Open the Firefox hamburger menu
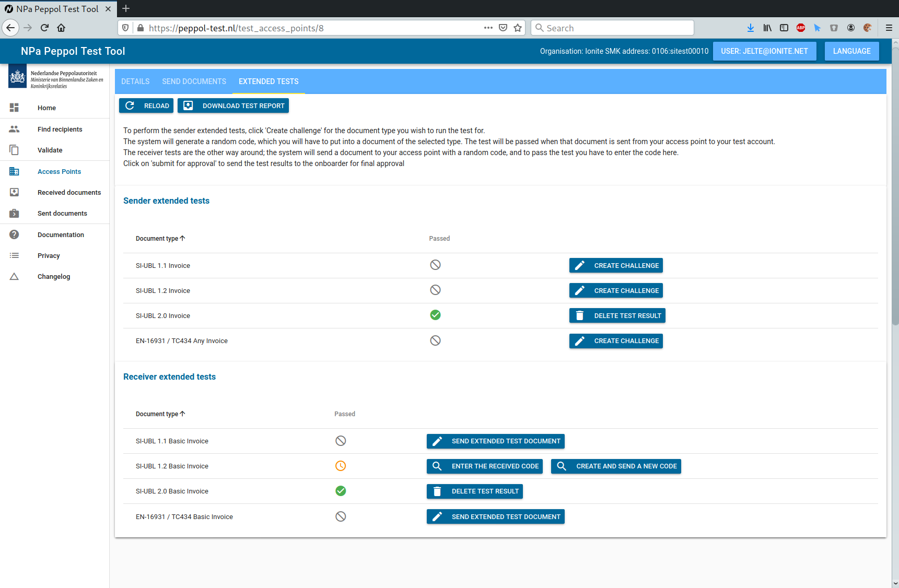Viewport: 899px width, 588px height. pos(889,28)
